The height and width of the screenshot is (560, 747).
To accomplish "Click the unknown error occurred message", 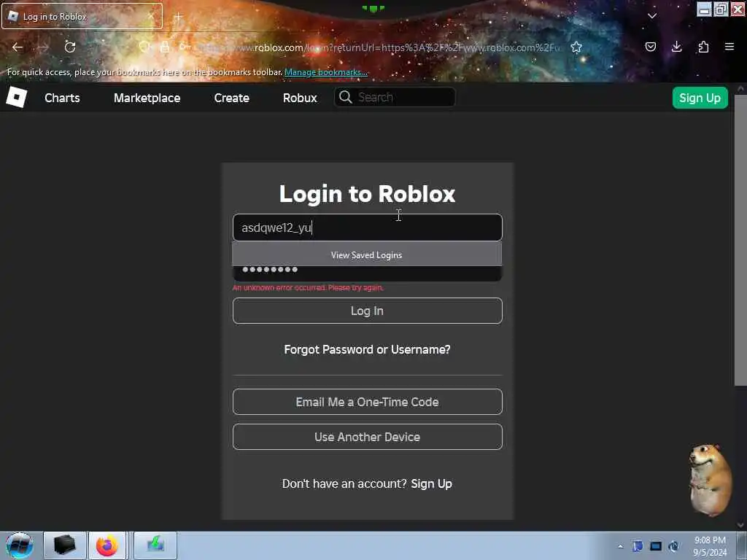I will (x=308, y=287).
